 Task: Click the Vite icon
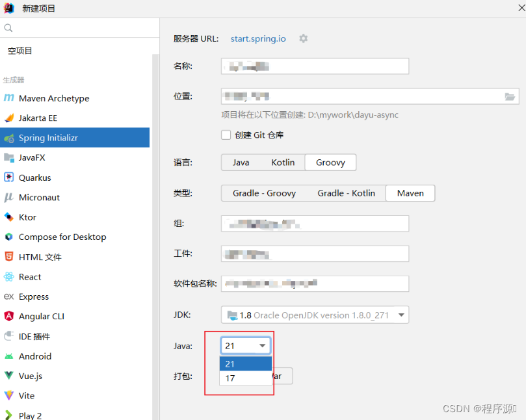click(x=9, y=395)
